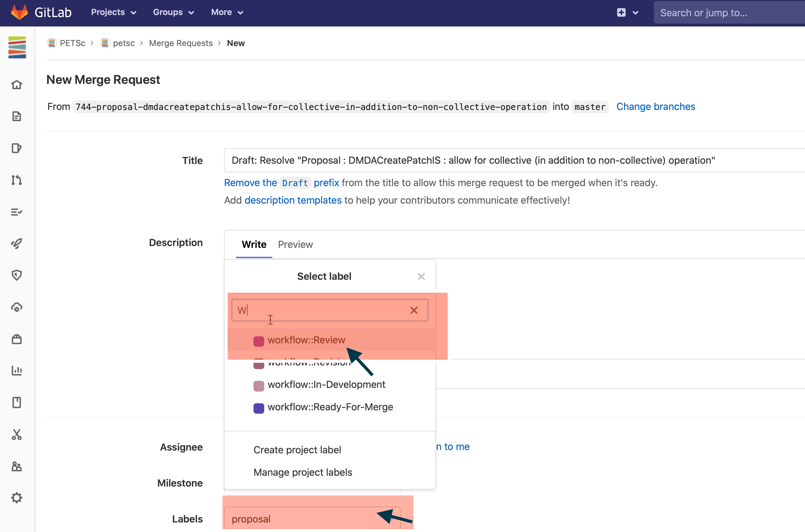This screenshot has width=805, height=532.
Task: Click the workflow::In-Development color swatch
Action: click(x=259, y=386)
